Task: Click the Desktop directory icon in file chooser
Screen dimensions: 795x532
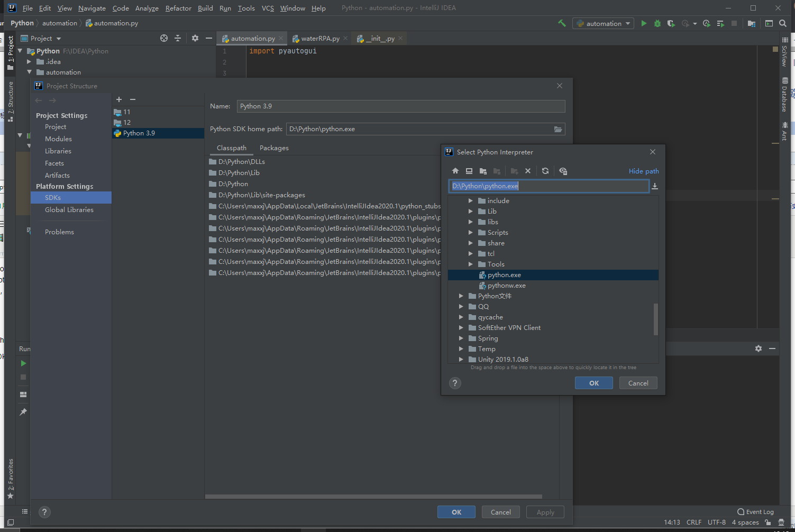Action: pyautogui.click(x=469, y=171)
